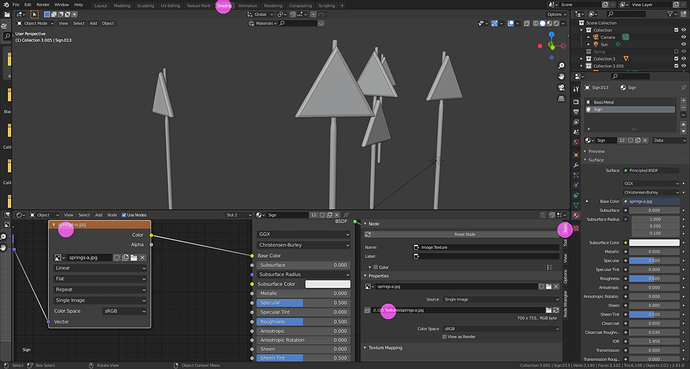Open the Node Wrangler sidebar tab

pos(565,303)
